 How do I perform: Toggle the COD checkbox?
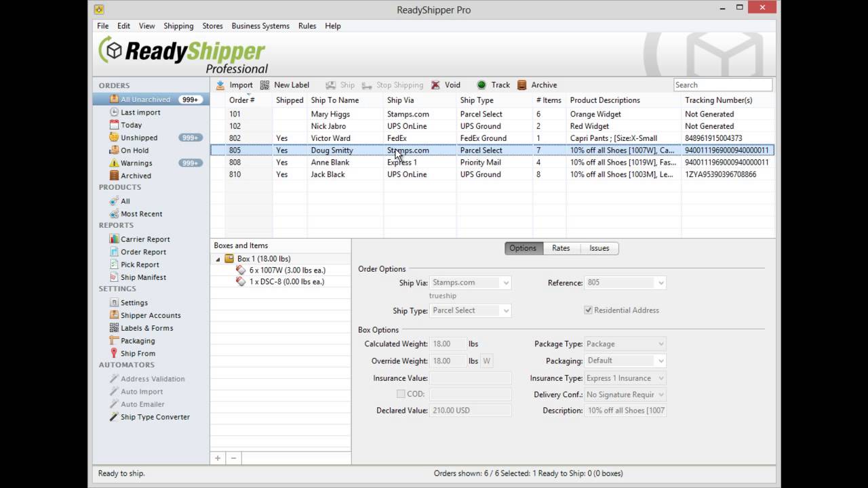[401, 394]
